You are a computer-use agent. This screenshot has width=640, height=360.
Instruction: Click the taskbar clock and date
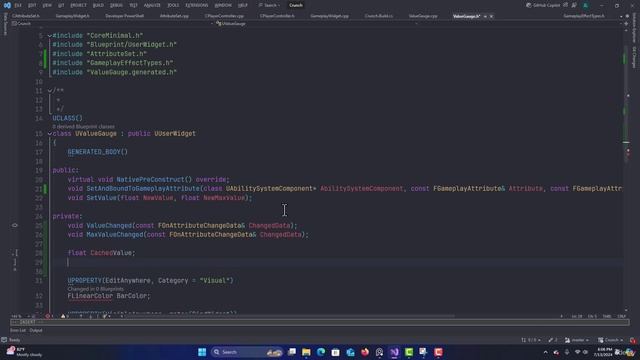click(x=604, y=352)
